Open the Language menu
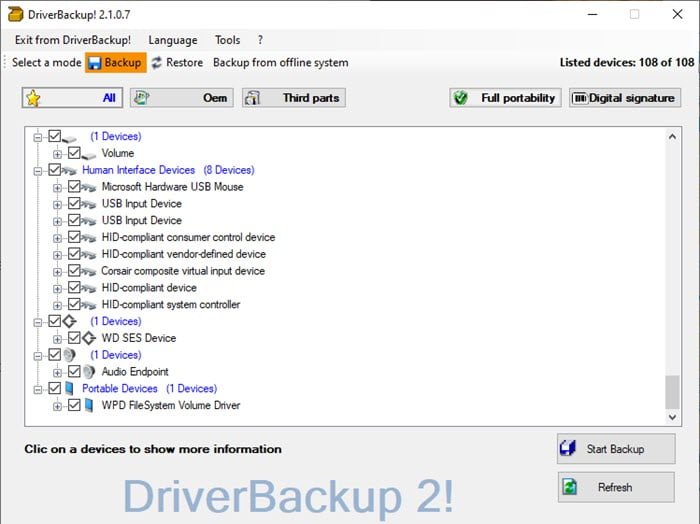The height and width of the screenshot is (524, 700). pyautogui.click(x=173, y=40)
